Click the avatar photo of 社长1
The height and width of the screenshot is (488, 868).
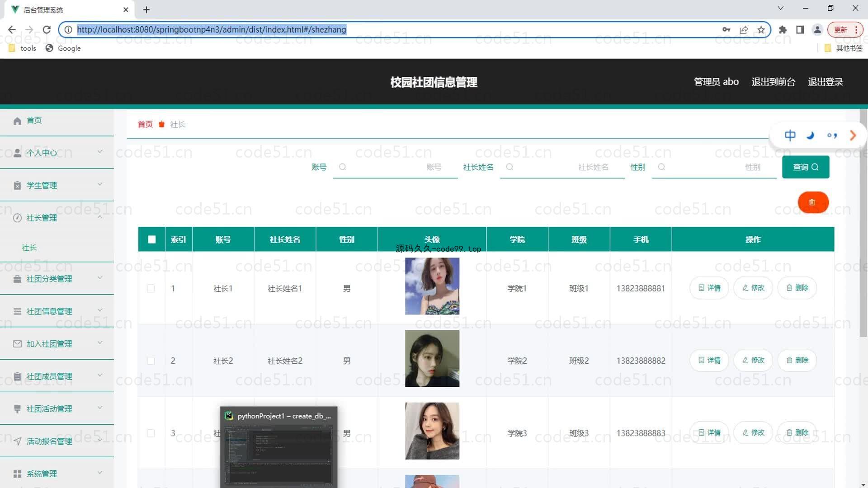click(x=432, y=286)
